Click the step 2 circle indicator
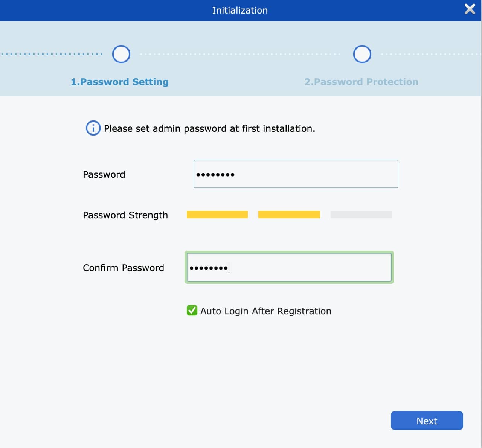Image resolution: width=482 pixels, height=448 pixels. click(362, 54)
